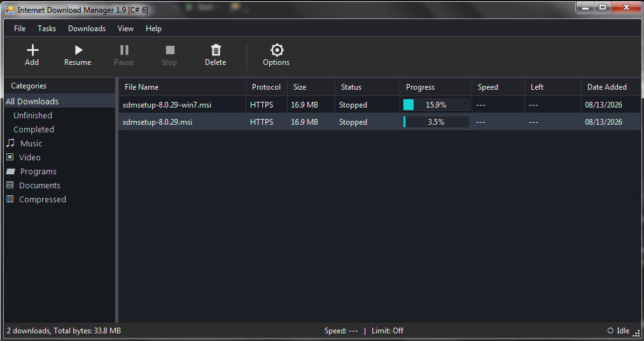644x341 pixels.
Task: Select All Downloads category
Action: point(60,101)
